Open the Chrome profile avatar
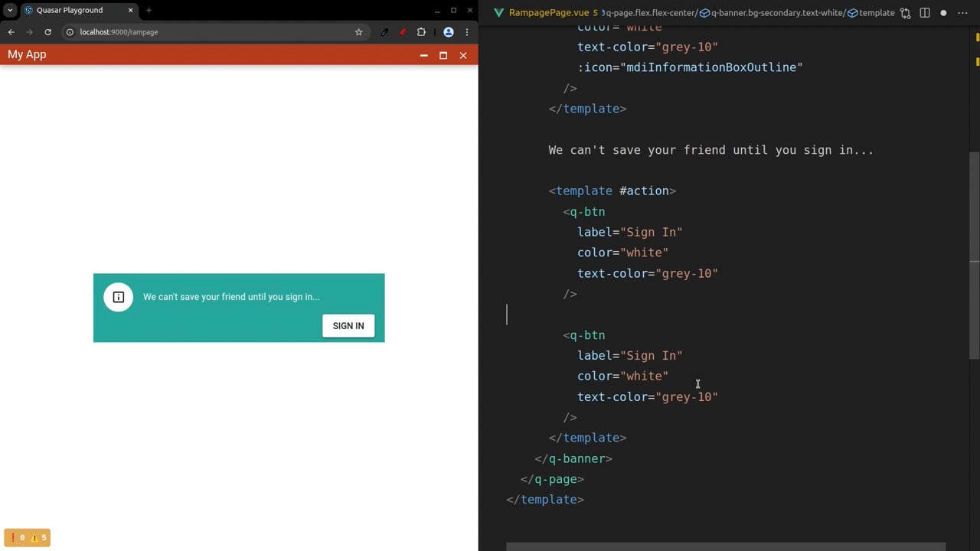980x551 pixels. click(449, 32)
